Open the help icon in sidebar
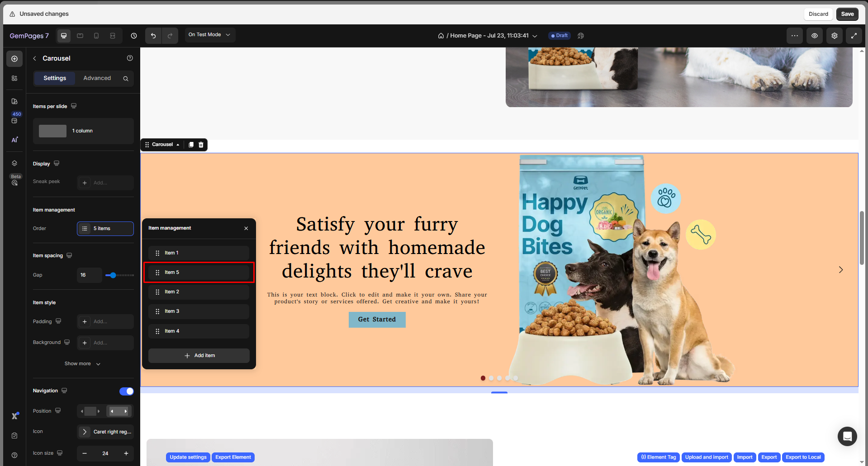This screenshot has width=868, height=466. pyautogui.click(x=14, y=455)
